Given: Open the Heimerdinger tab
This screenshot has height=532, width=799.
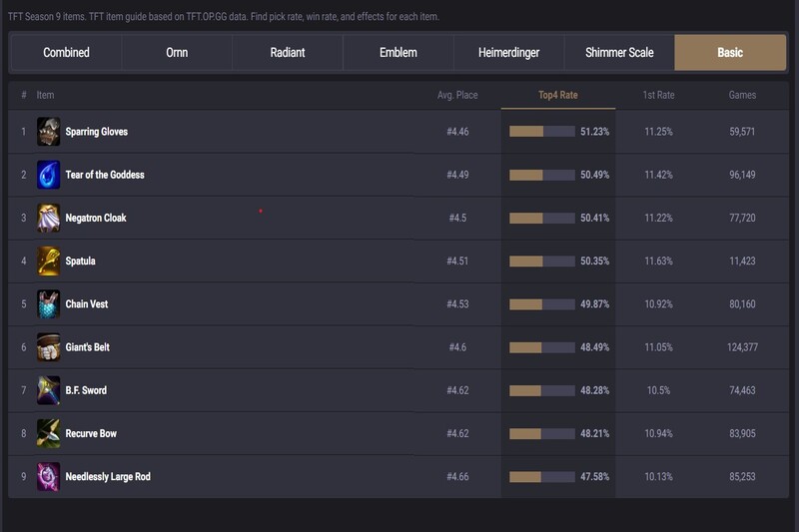Looking at the screenshot, I should click(508, 52).
